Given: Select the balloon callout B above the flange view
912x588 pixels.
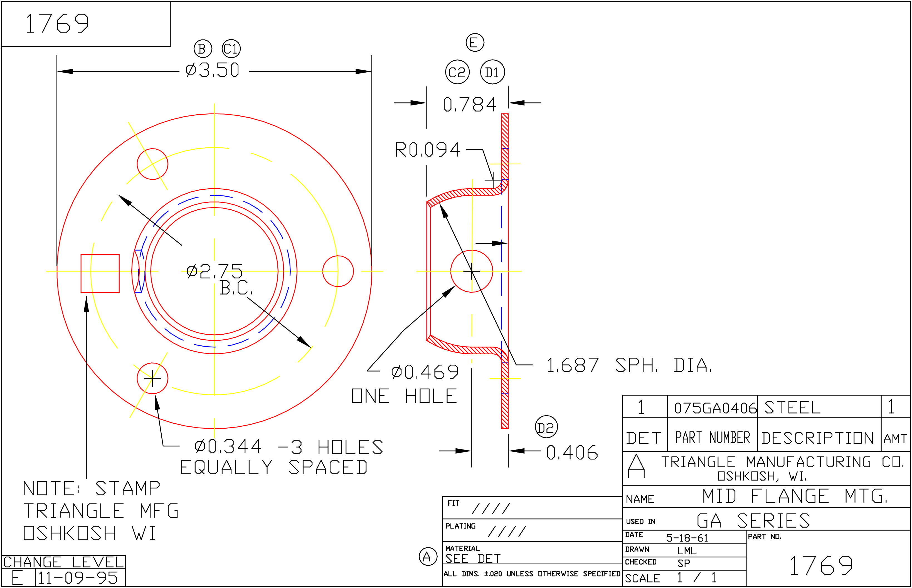Looking at the screenshot, I should [203, 49].
